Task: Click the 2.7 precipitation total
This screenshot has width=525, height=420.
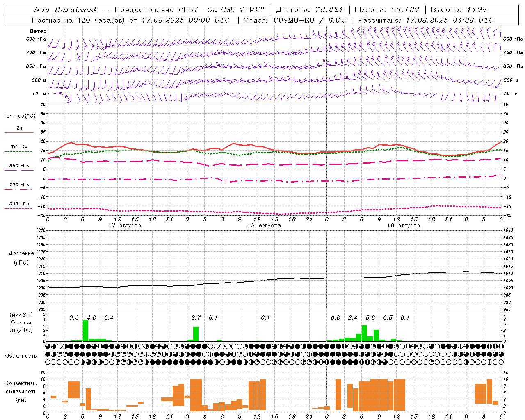Action: 196,318
